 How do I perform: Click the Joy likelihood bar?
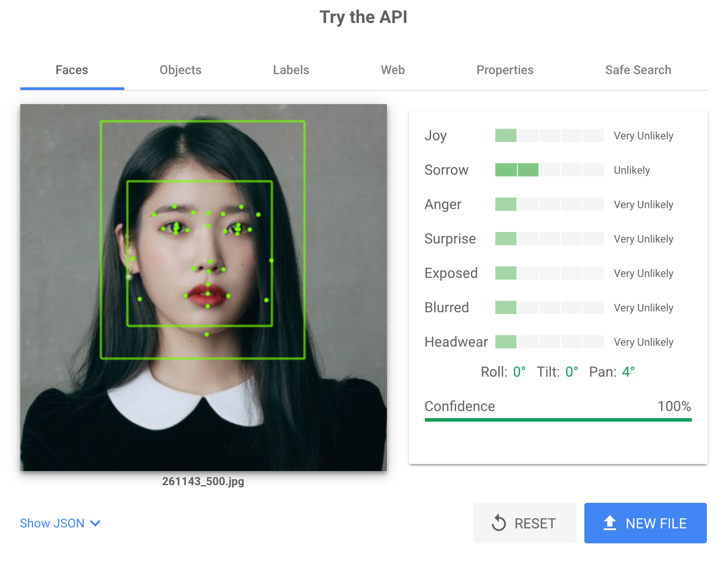[549, 135]
